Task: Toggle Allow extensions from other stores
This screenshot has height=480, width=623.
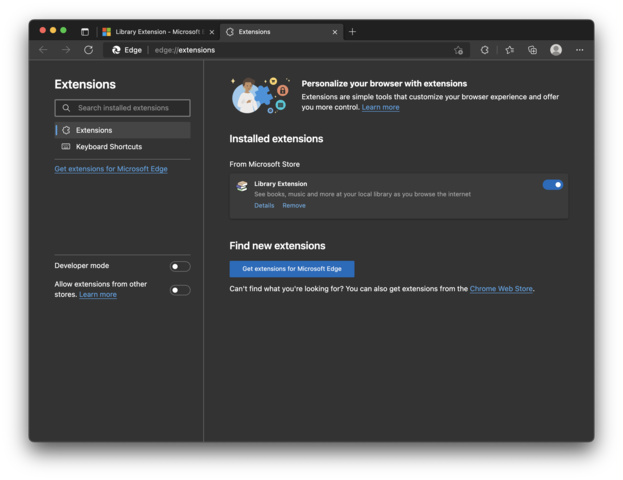Action: 180,290
